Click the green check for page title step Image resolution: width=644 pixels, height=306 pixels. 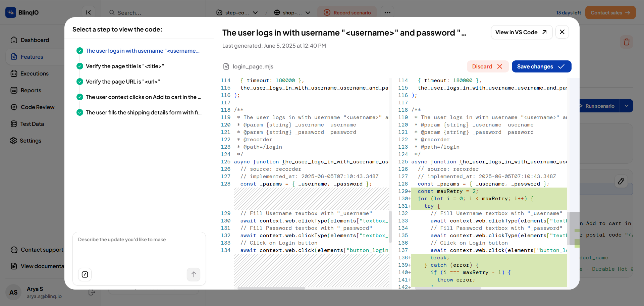point(80,66)
